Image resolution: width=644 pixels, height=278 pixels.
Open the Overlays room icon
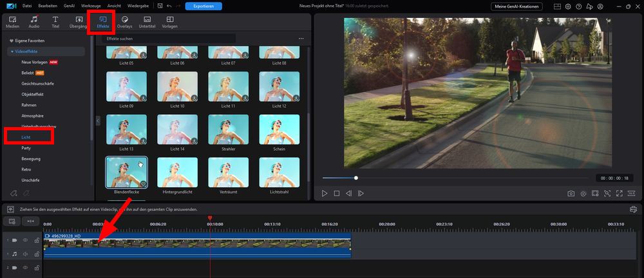point(124,22)
